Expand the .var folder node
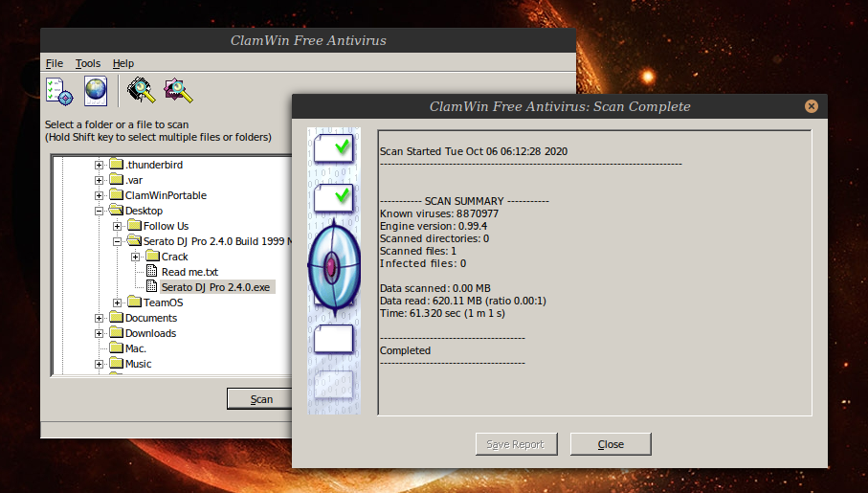This screenshot has height=493, width=868. pos(99,180)
